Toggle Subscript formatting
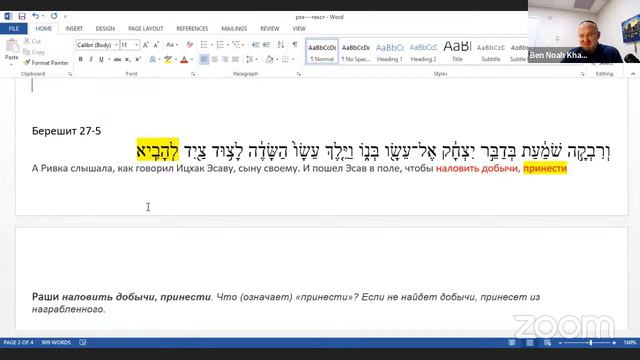 [127, 60]
